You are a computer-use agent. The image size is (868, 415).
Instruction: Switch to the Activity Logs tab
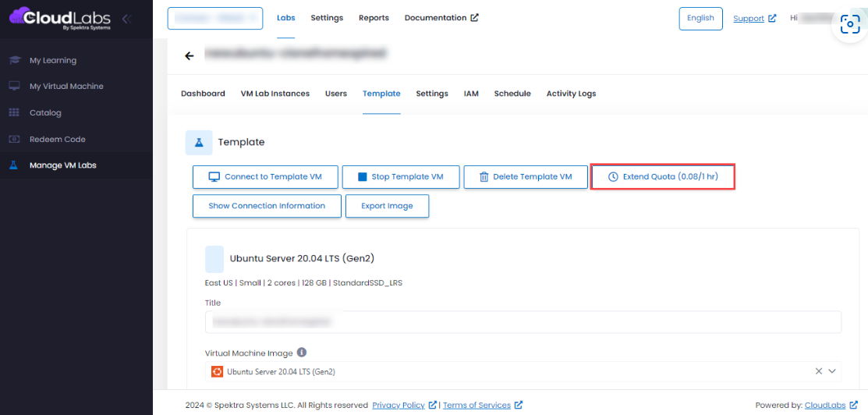pos(572,94)
